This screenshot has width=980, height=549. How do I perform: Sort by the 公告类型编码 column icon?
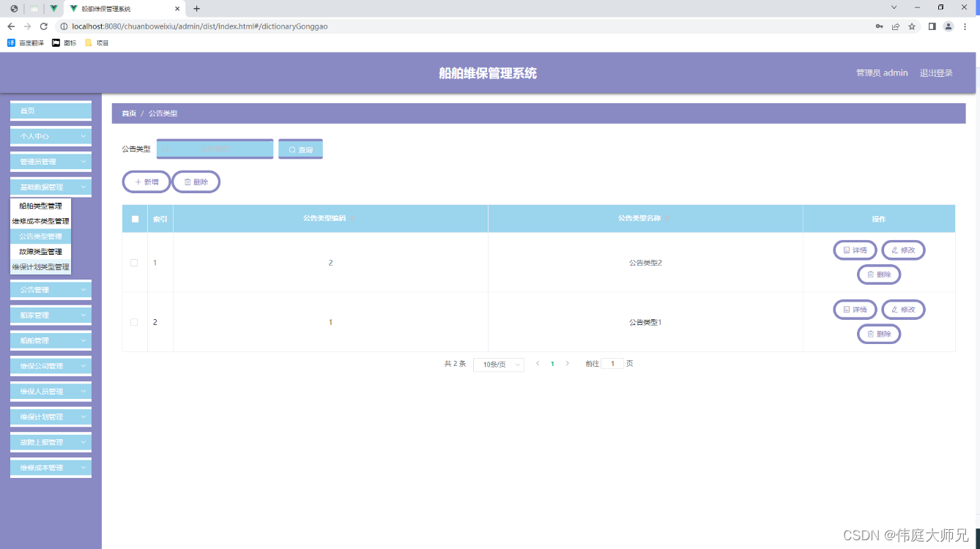click(x=353, y=218)
